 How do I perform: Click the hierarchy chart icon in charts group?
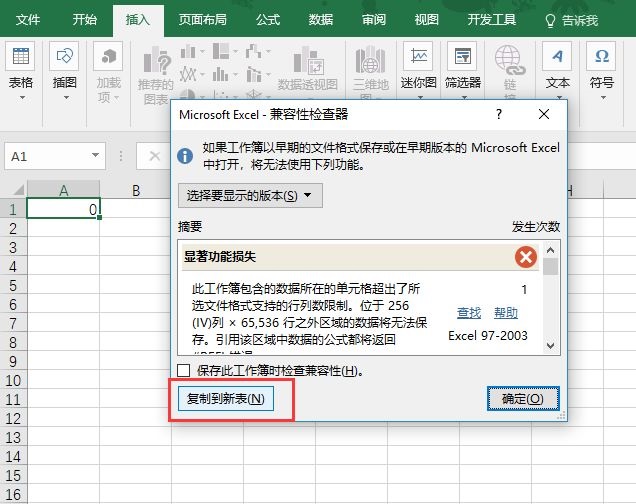point(221,51)
